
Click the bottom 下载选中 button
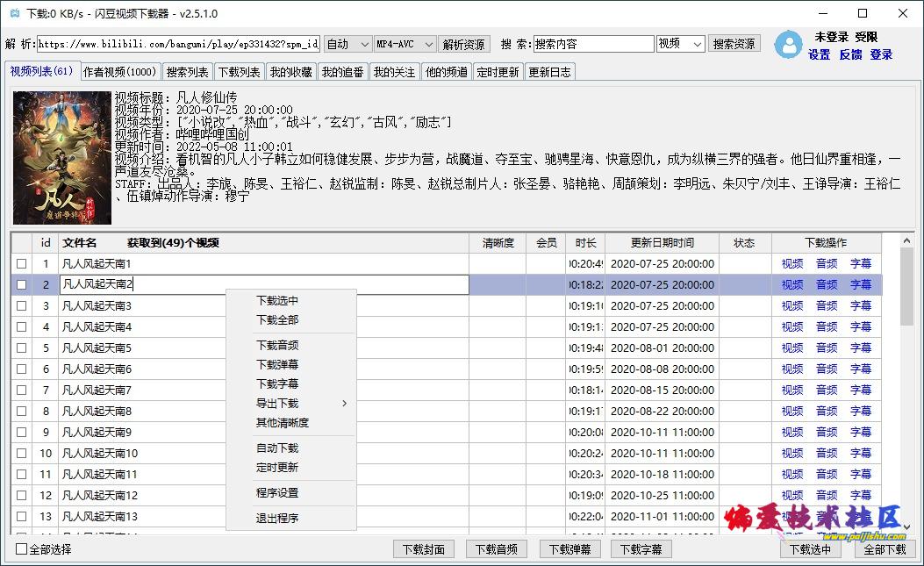pos(810,549)
